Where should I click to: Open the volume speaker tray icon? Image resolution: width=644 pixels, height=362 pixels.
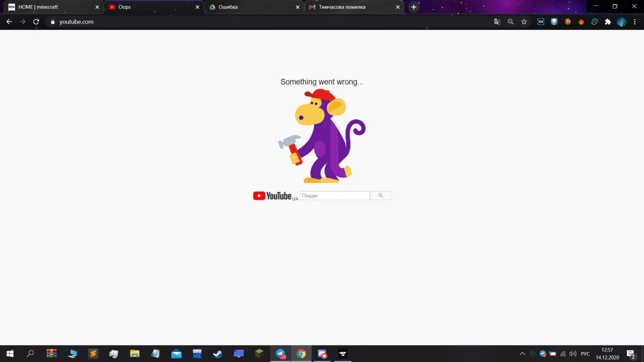point(573,354)
